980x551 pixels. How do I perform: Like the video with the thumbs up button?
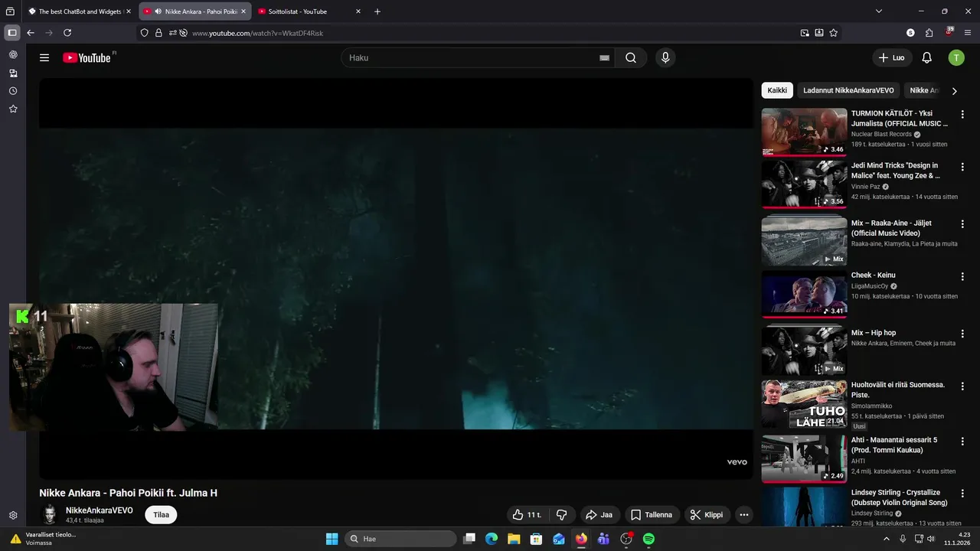coord(527,515)
